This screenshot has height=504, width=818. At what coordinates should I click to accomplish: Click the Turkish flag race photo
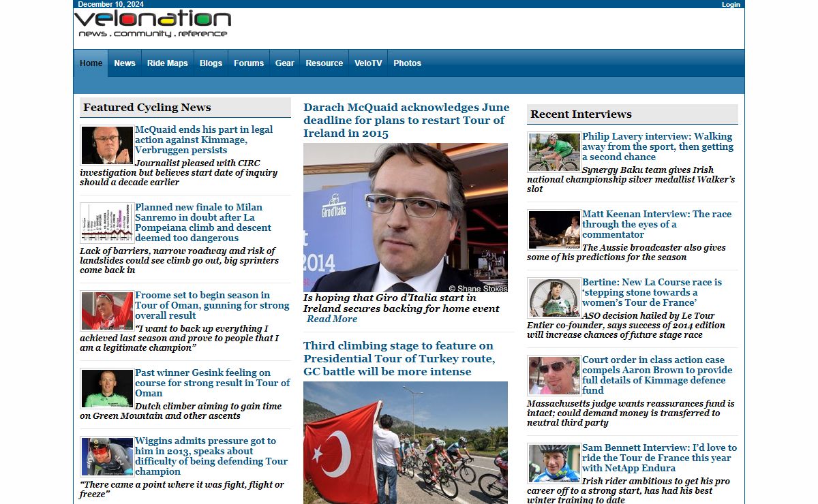point(406,443)
